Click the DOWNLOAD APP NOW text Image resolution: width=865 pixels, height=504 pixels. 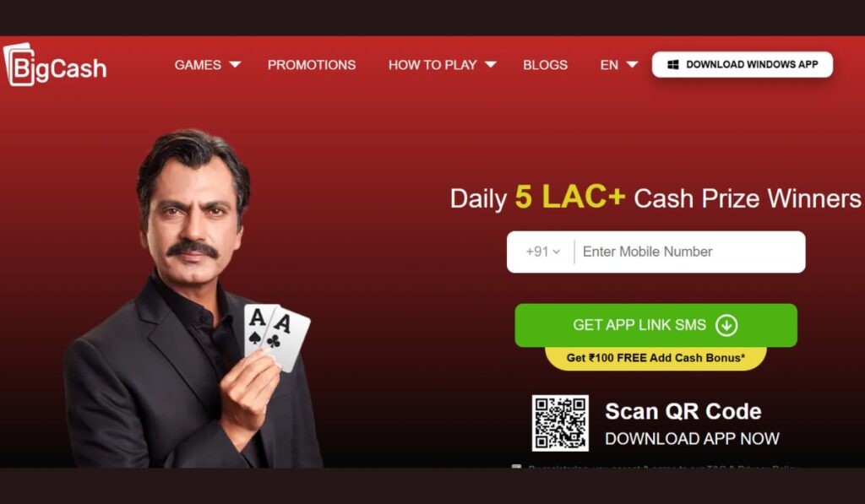tap(692, 438)
